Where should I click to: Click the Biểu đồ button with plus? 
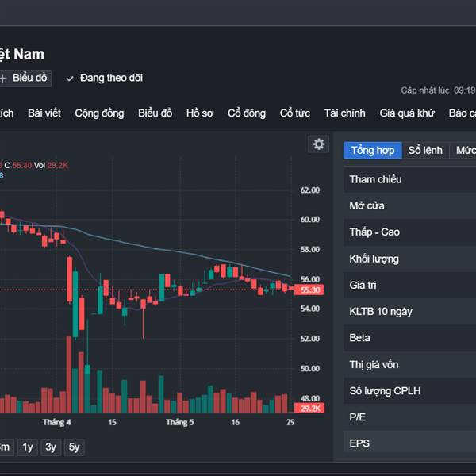pos(25,78)
